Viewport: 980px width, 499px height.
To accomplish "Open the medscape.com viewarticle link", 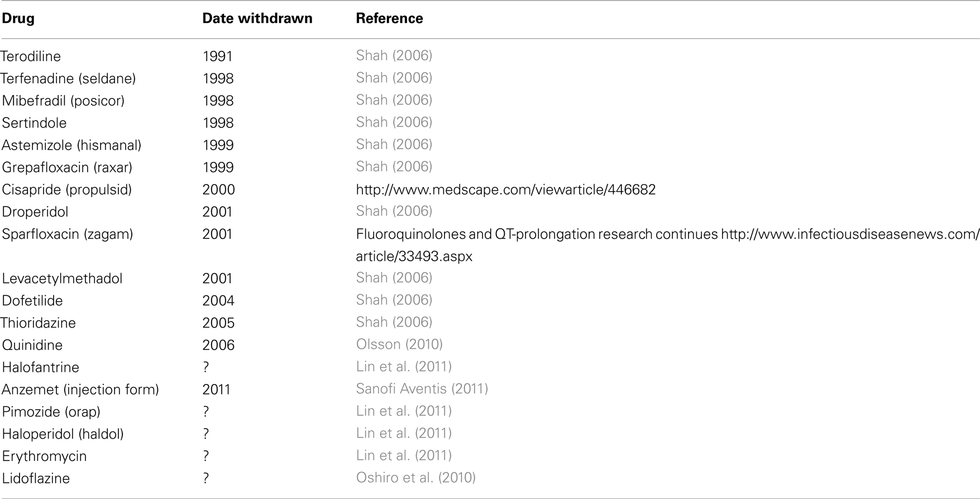I will [x=506, y=189].
